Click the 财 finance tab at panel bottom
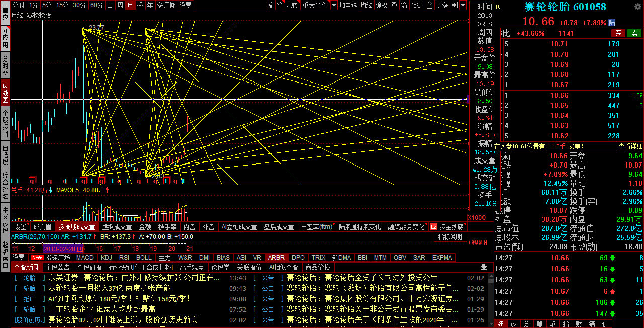This screenshot has height=328, width=644. pyautogui.click(x=579, y=324)
